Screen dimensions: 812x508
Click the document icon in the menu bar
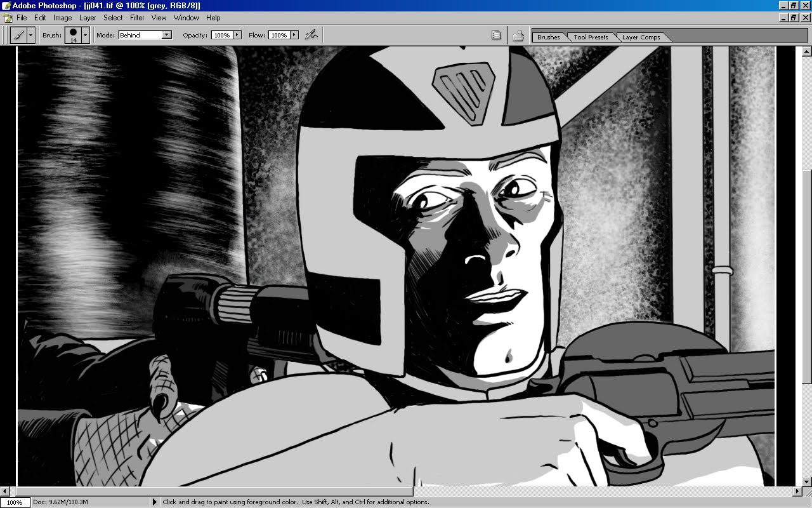pos(7,18)
